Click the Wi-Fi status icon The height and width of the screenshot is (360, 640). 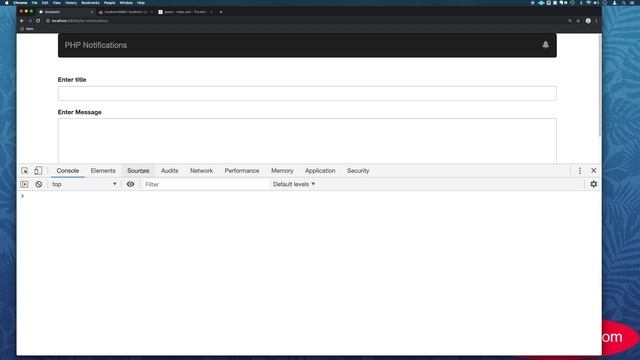[x=588, y=3]
